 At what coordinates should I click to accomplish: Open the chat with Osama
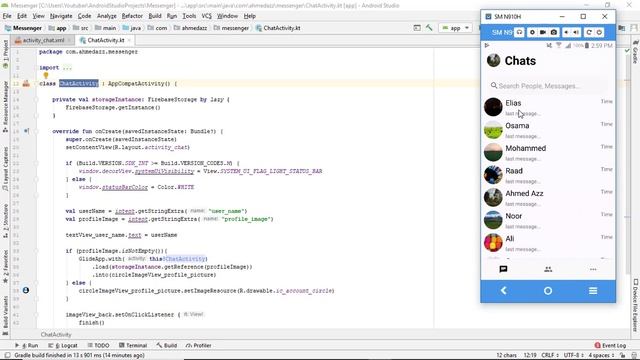click(x=548, y=130)
